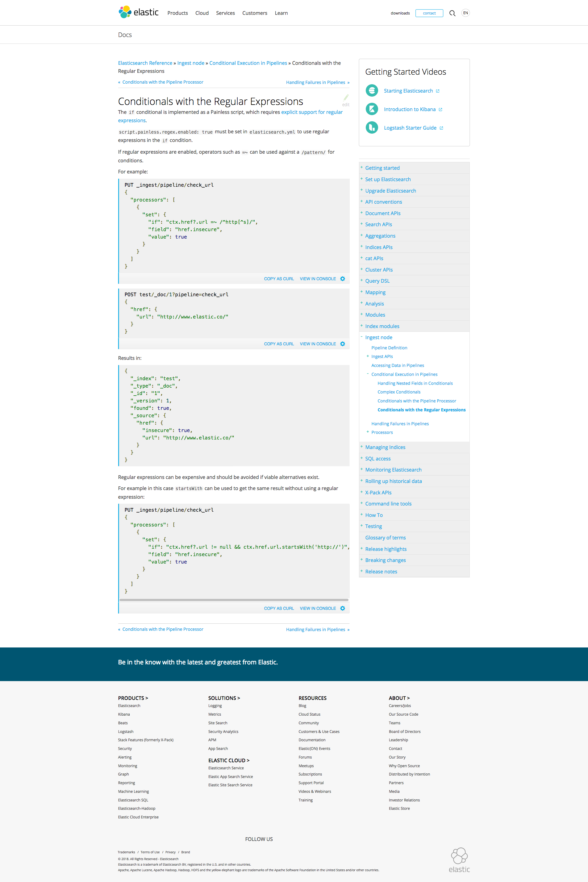Click external link icon next to Introduction to Kibana
Image resolution: width=588 pixels, height=882 pixels.
click(440, 110)
